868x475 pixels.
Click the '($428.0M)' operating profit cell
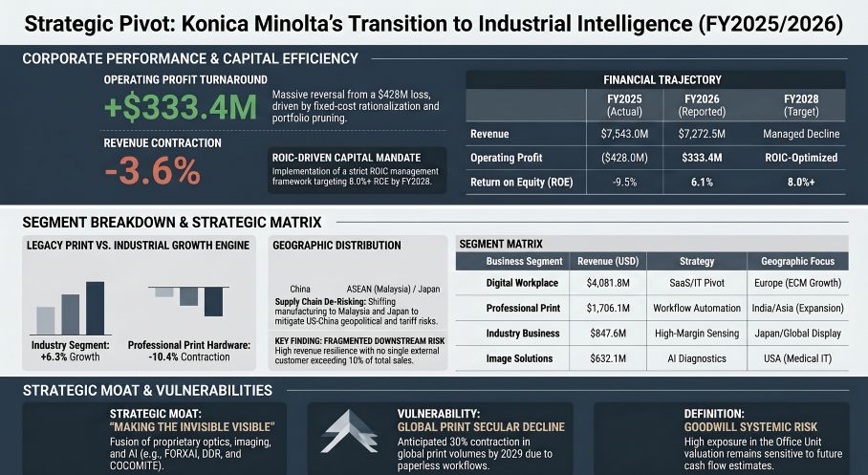624,158
